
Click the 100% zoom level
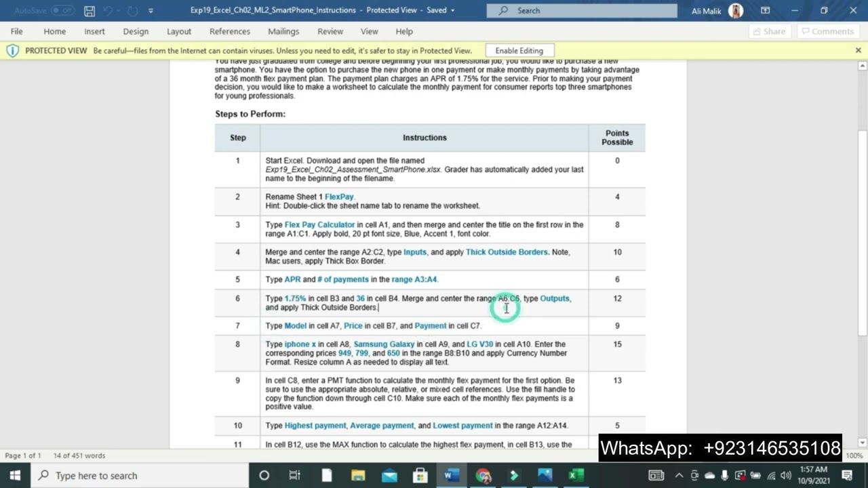click(854, 455)
